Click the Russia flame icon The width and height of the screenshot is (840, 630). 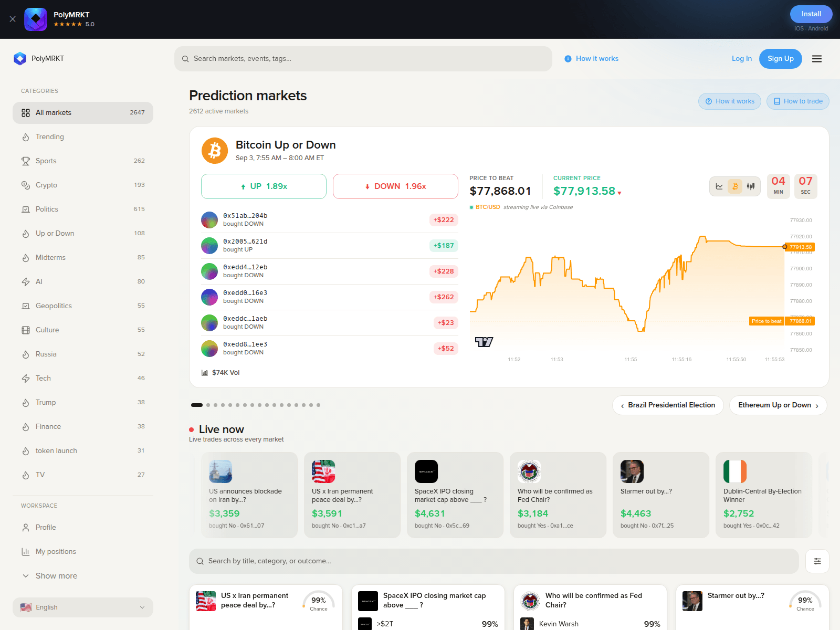coord(26,354)
